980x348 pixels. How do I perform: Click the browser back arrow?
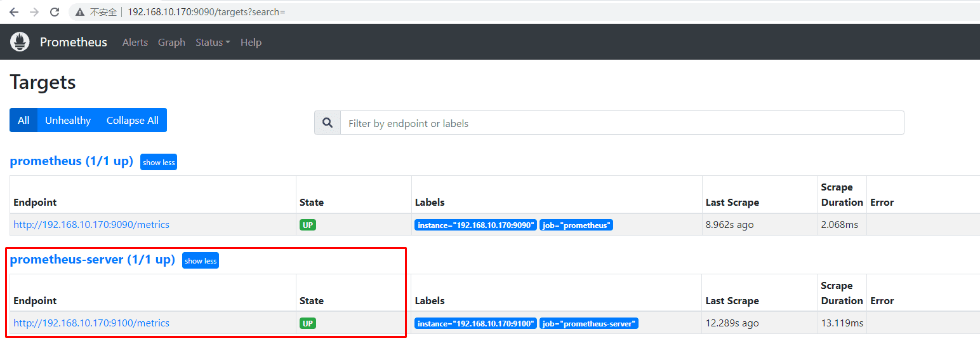[x=14, y=12]
